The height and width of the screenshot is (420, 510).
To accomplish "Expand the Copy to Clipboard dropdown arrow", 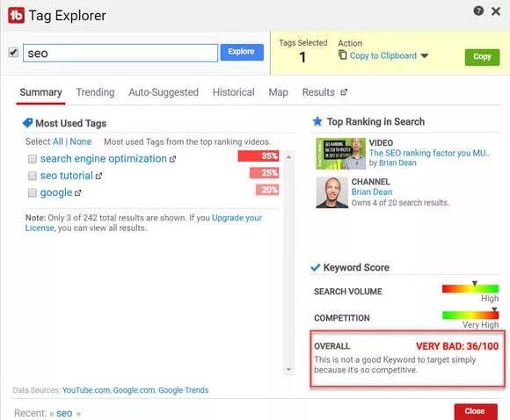I will pyautogui.click(x=424, y=55).
